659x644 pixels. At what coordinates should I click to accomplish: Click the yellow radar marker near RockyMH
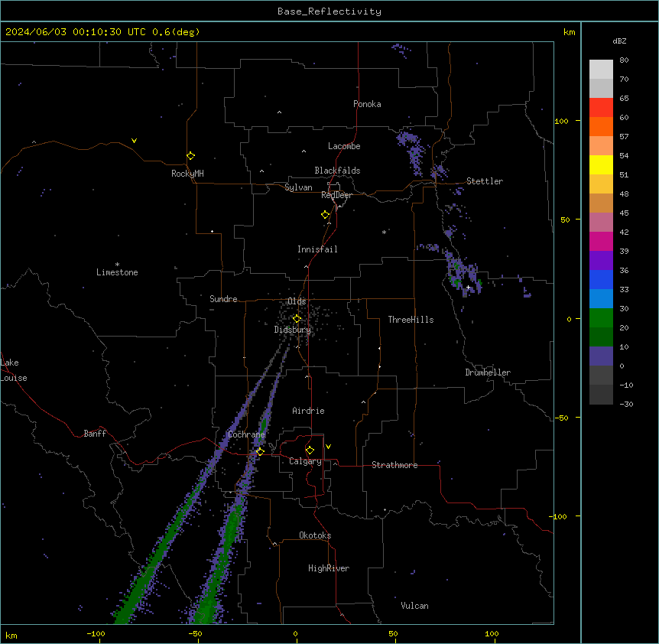pyautogui.click(x=191, y=155)
